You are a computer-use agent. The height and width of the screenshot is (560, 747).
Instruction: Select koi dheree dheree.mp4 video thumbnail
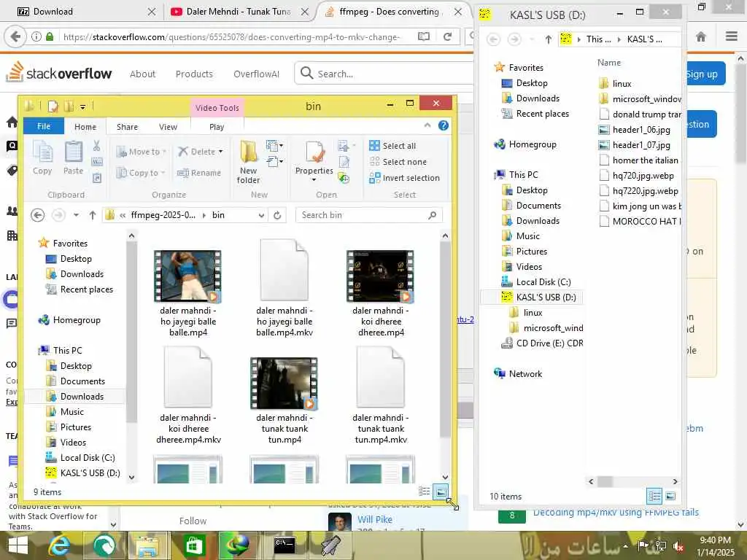[380, 276]
